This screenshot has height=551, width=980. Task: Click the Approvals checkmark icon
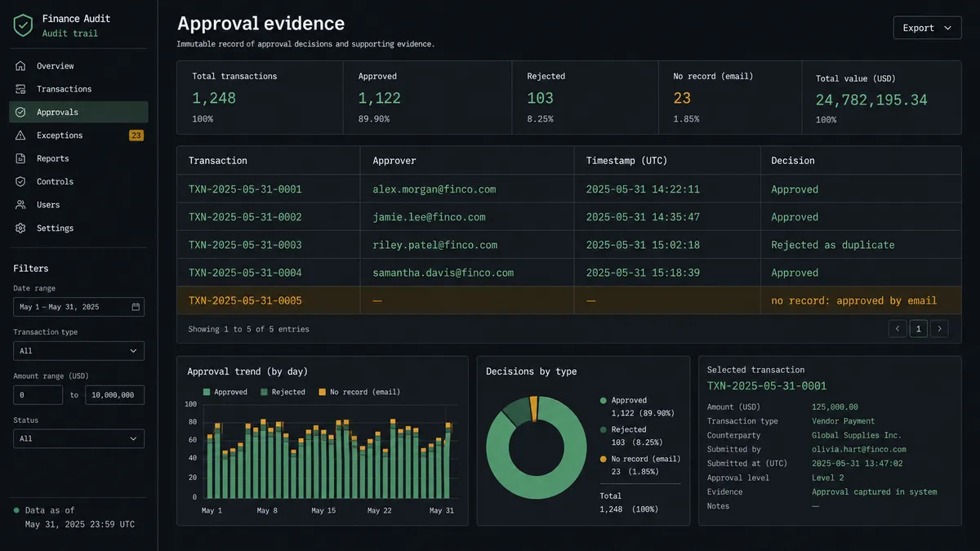pyautogui.click(x=20, y=112)
